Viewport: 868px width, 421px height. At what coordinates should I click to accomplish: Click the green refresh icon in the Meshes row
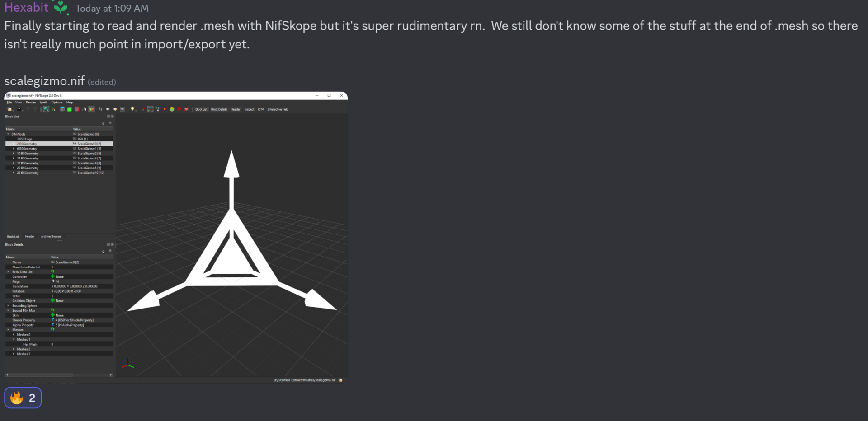point(52,329)
